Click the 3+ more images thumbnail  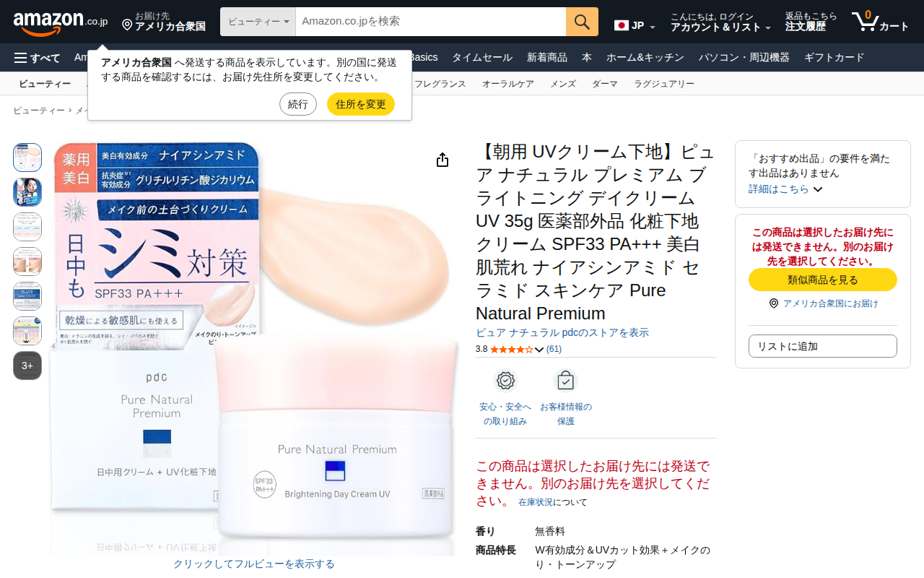click(27, 366)
